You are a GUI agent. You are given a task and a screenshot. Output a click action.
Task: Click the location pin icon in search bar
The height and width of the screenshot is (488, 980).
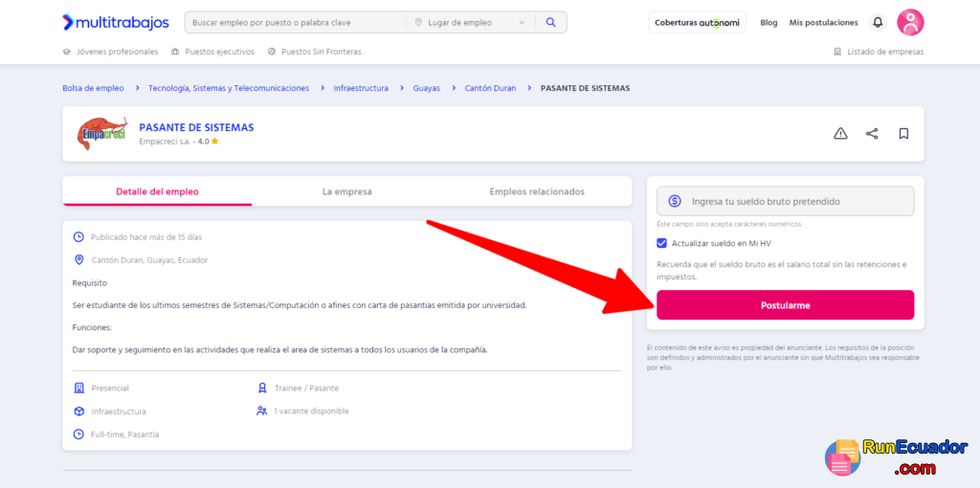[419, 23]
